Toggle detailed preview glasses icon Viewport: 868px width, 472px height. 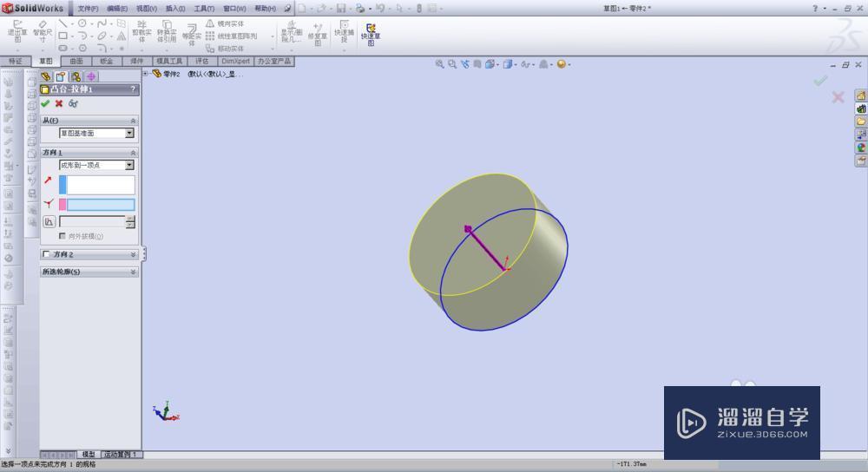coord(73,103)
